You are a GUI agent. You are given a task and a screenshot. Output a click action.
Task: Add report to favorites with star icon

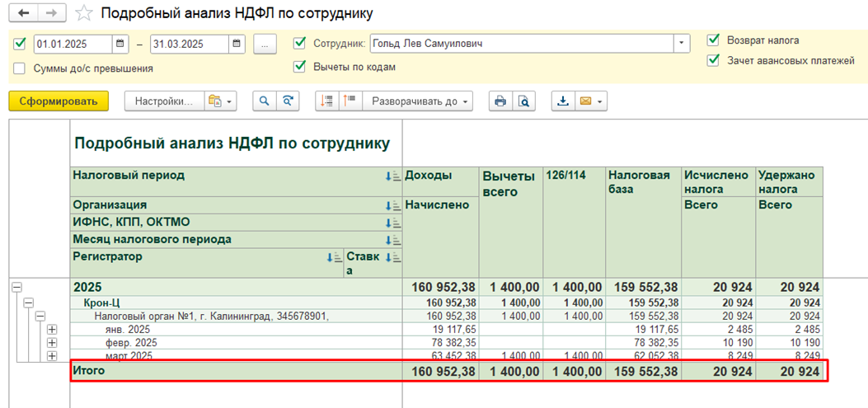point(83,13)
